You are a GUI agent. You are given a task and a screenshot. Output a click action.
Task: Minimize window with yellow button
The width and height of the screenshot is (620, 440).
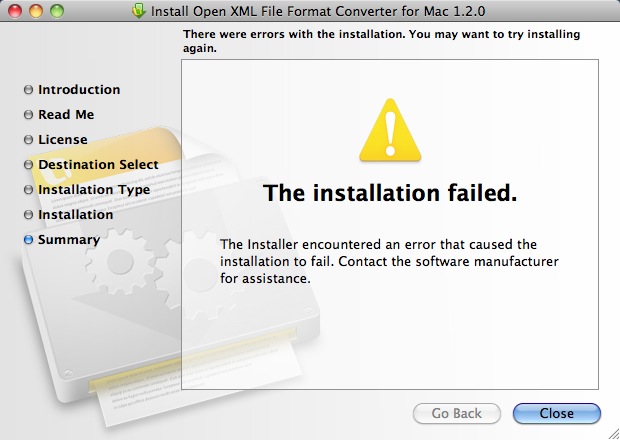click(x=36, y=11)
